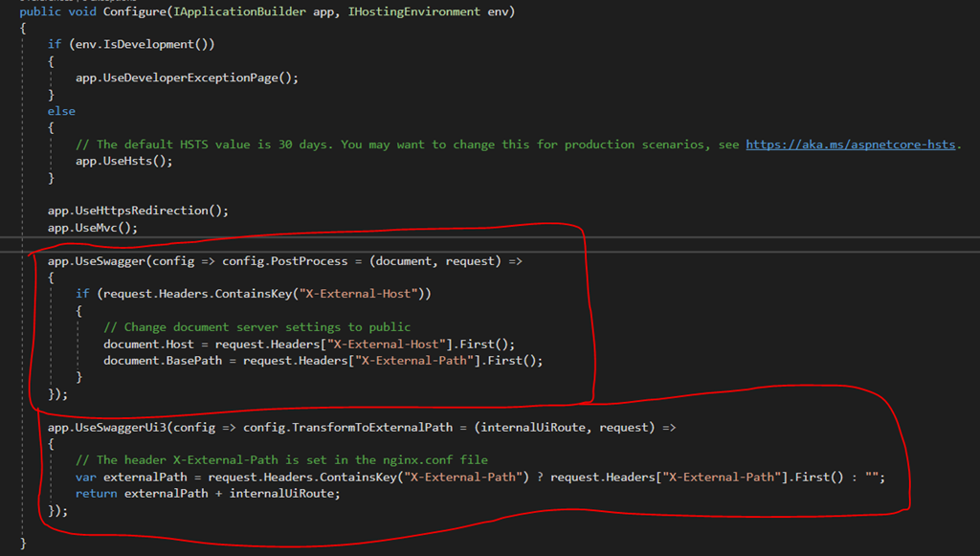
Task: Click app.UseSwaggerUi3 in the code
Action: point(107,428)
